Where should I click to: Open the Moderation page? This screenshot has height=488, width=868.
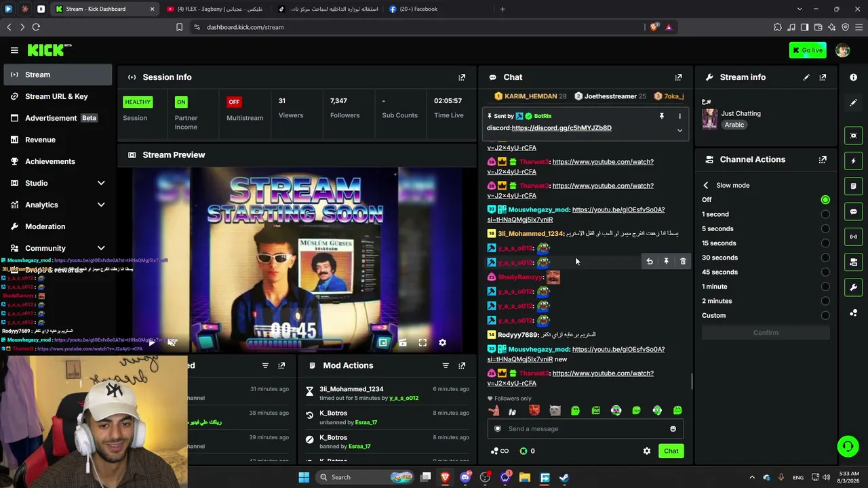tap(58, 226)
